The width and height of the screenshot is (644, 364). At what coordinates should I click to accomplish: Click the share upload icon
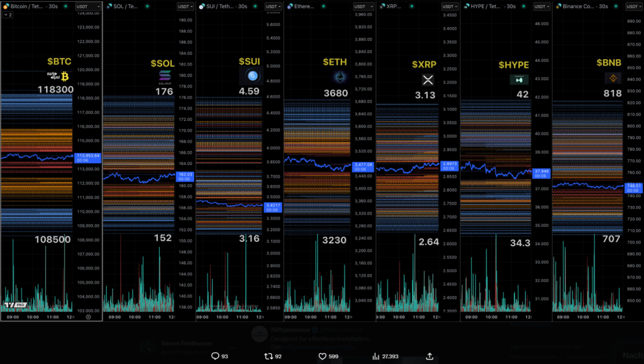tap(430, 356)
